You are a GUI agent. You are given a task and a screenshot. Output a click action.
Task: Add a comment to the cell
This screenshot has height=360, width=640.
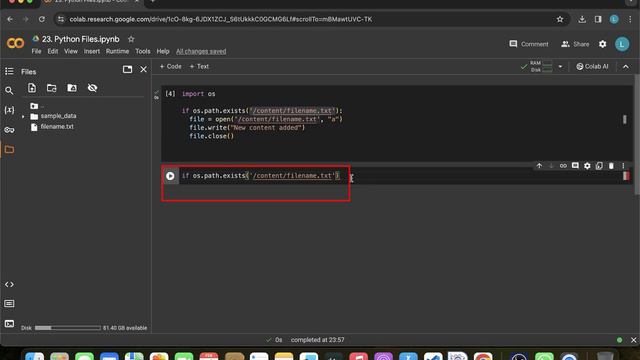tap(575, 166)
